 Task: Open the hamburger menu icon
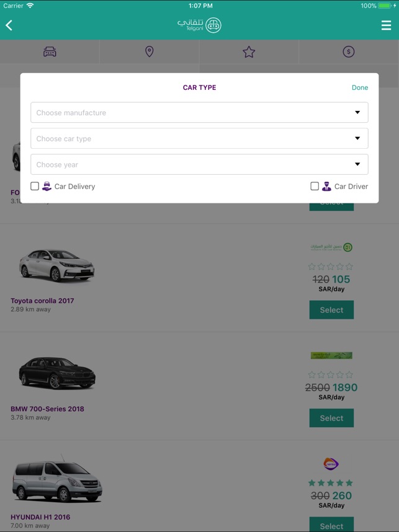pyautogui.click(x=386, y=25)
